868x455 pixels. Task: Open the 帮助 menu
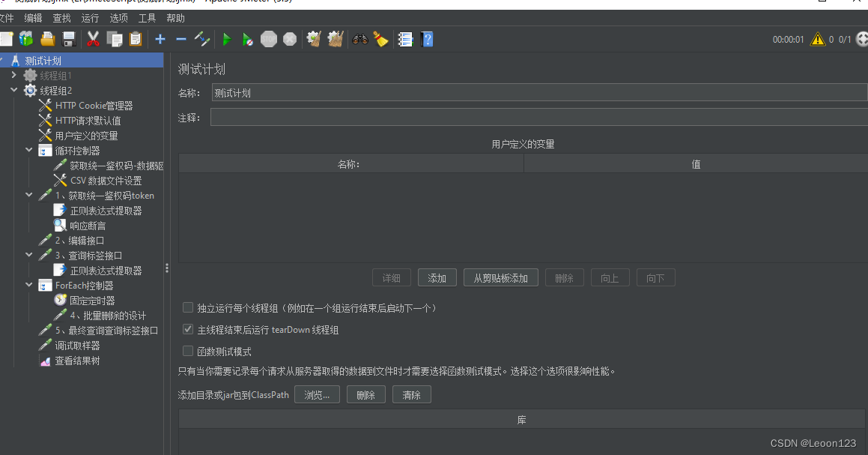click(x=175, y=18)
